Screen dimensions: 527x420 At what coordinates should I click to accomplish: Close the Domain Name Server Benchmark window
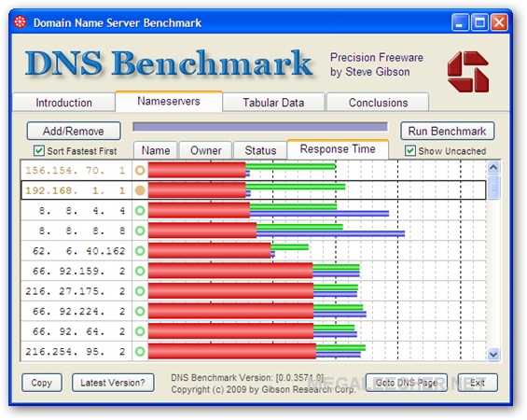click(x=499, y=22)
